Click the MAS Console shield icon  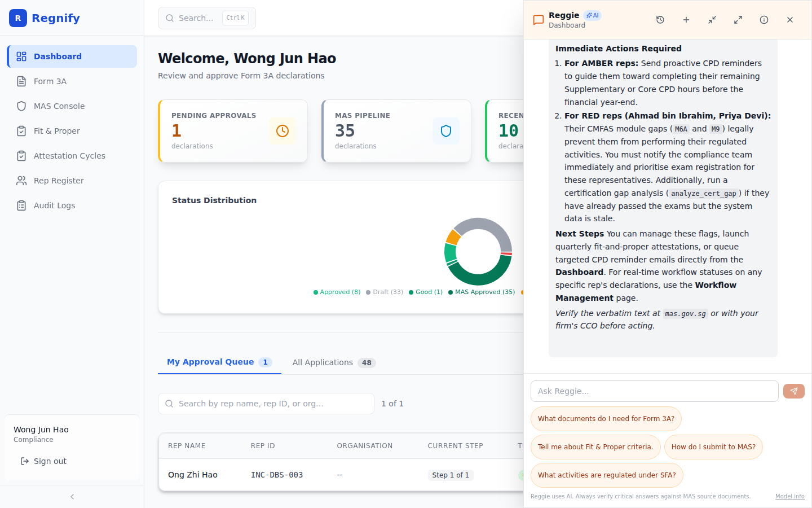pyautogui.click(x=21, y=106)
